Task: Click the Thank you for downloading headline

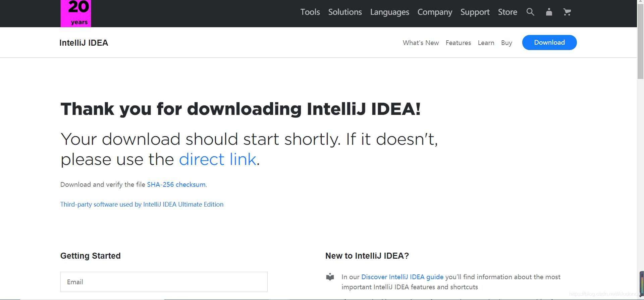Action: click(240, 109)
